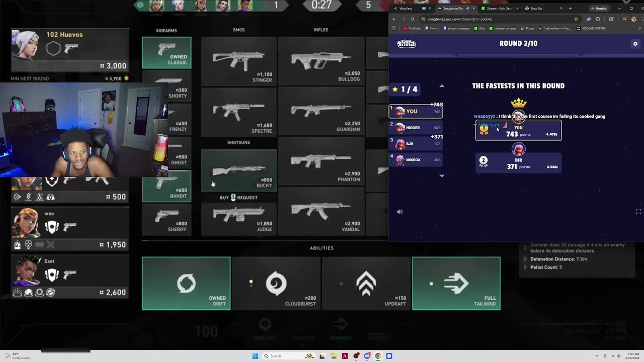Buy the Phantom rifle
The height and width of the screenshot is (362, 644).
tap(321, 162)
